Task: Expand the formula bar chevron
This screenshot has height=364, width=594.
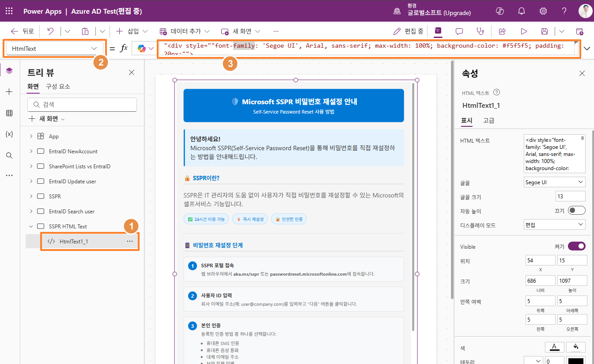Action: coord(587,49)
